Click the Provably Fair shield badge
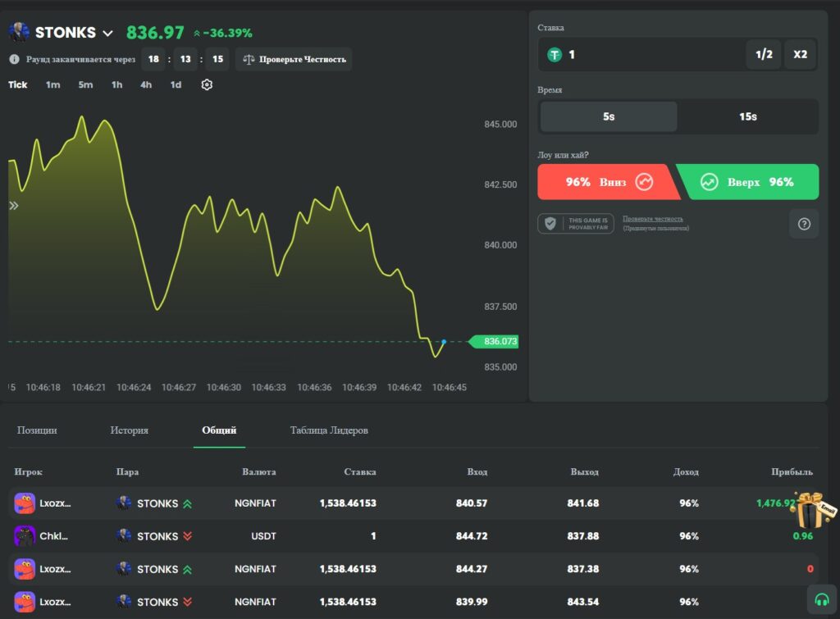The image size is (840, 619). (x=575, y=224)
